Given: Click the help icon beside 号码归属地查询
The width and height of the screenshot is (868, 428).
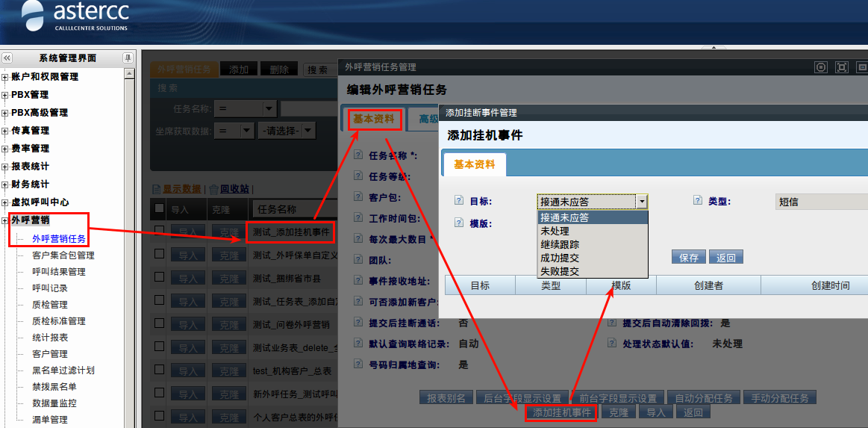Looking at the screenshot, I should [358, 365].
